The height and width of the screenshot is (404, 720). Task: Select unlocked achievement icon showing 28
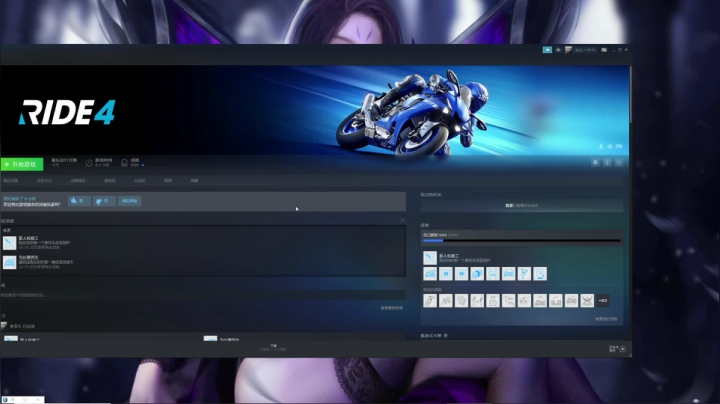tap(445, 274)
